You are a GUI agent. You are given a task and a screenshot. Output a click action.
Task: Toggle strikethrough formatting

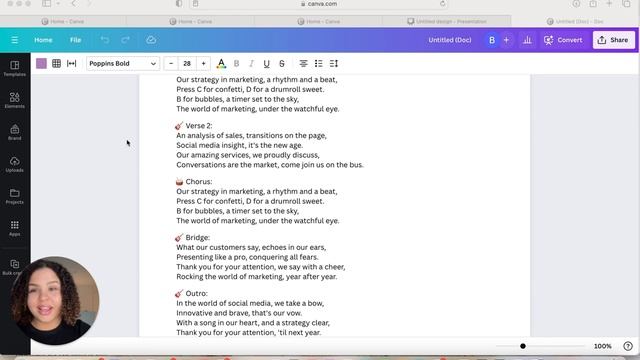(x=282, y=63)
